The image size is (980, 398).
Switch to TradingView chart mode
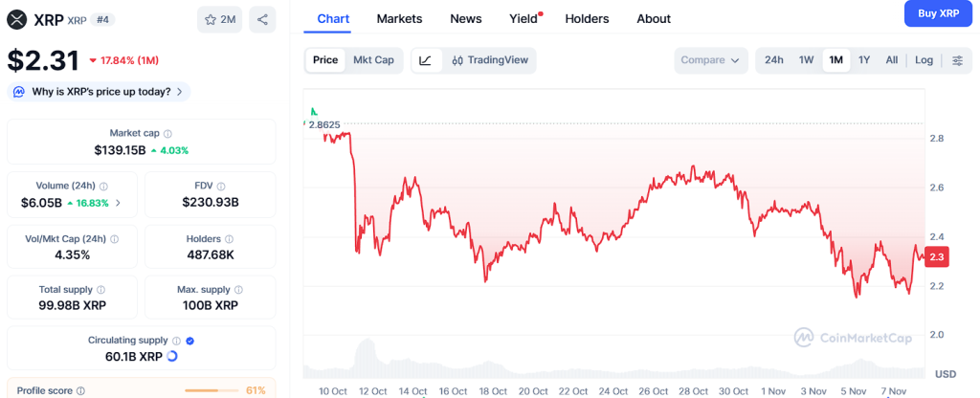(489, 60)
